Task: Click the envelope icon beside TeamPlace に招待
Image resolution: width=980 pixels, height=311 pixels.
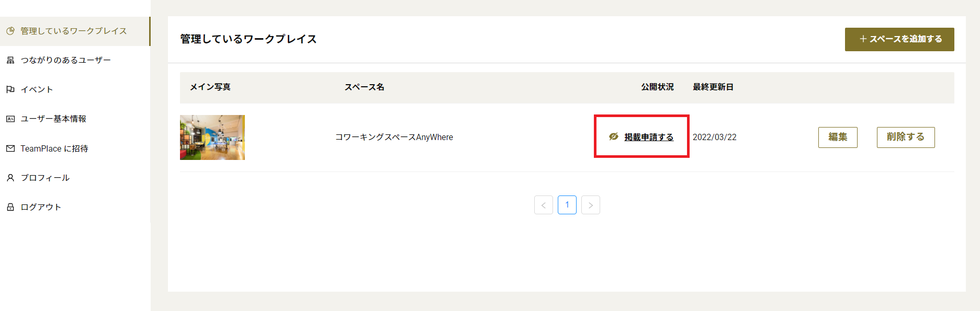Action: coord(10,148)
